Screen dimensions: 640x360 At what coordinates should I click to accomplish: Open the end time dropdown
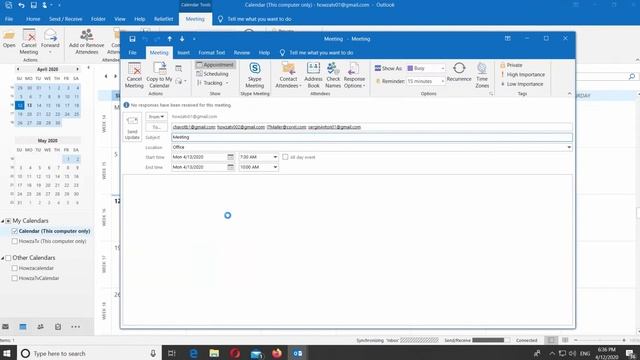[275, 167]
